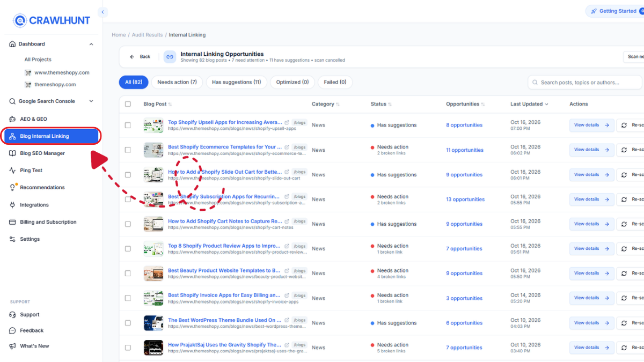Viewport: 644px width, 362px height.
Task: Select the Has suggestions (11) filter tab
Action: (x=236, y=82)
